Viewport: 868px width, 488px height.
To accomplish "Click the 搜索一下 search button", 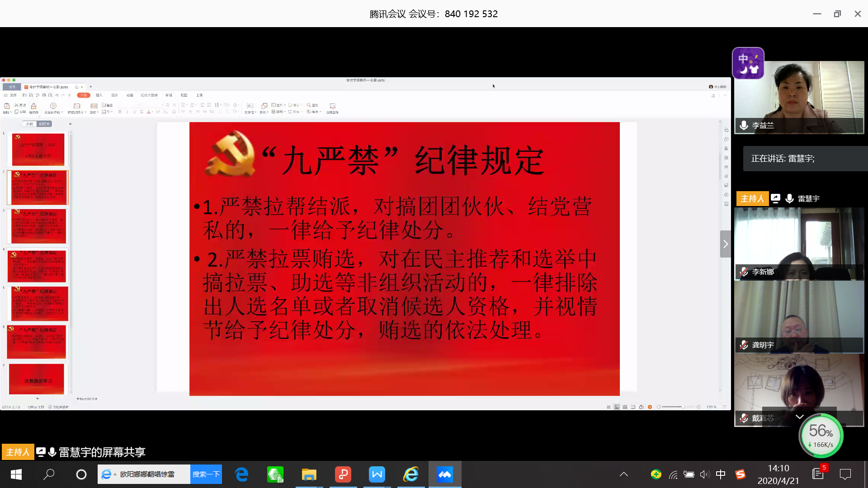I will click(x=206, y=474).
